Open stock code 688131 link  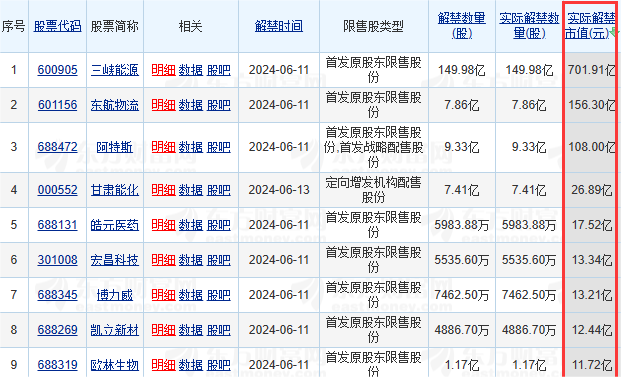[57, 225]
